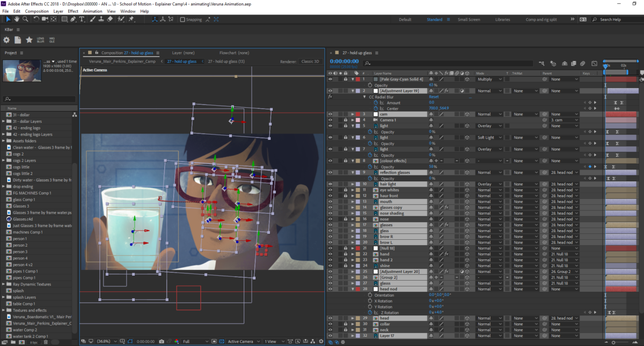Hide the head nod layer

(x=331, y=289)
